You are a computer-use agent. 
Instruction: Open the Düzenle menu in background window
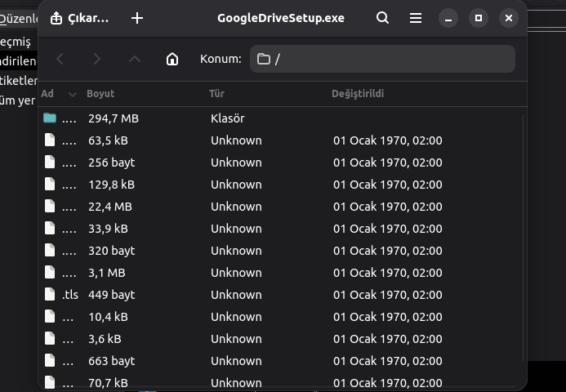[20, 19]
